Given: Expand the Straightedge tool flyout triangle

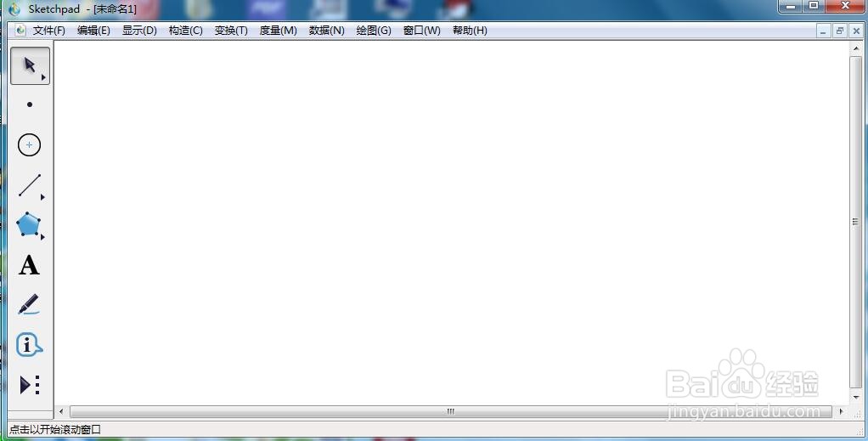Looking at the screenshot, I should [x=42, y=196].
